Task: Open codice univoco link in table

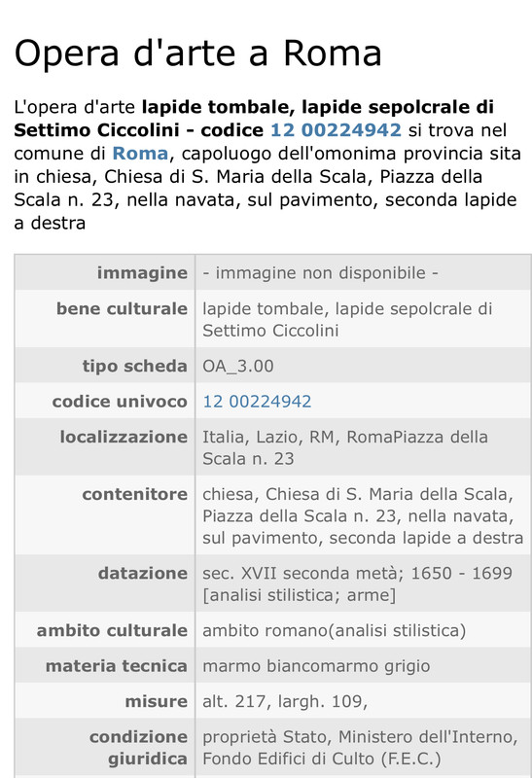Action: [x=257, y=401]
